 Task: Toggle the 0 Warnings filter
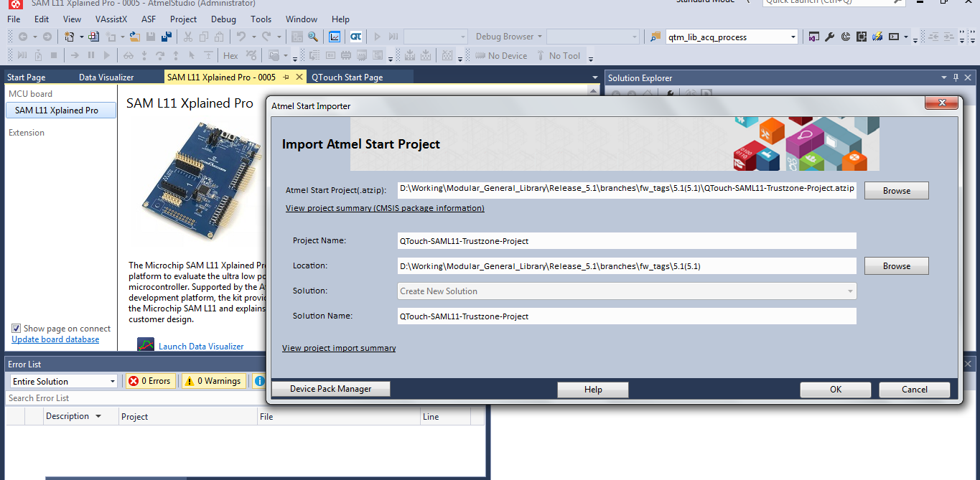tap(213, 381)
